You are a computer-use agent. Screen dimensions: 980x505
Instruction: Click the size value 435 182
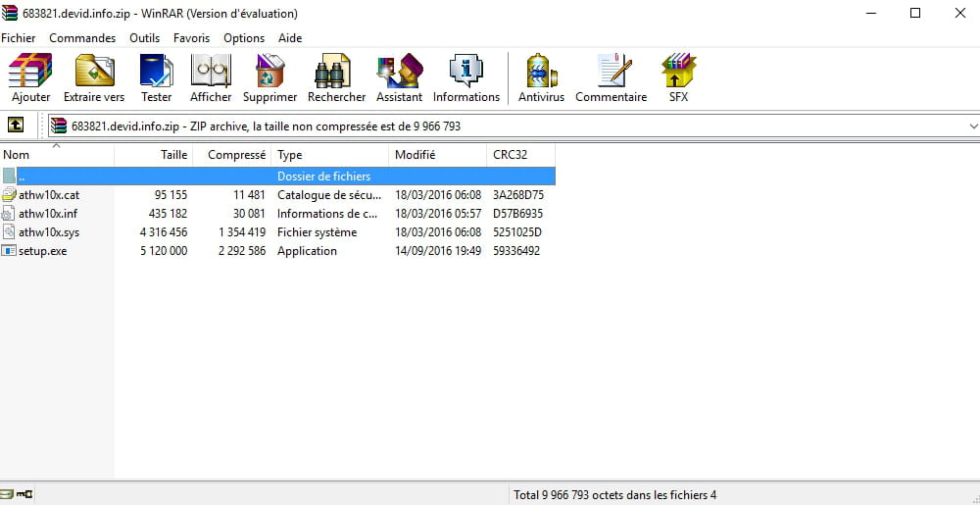click(x=168, y=214)
